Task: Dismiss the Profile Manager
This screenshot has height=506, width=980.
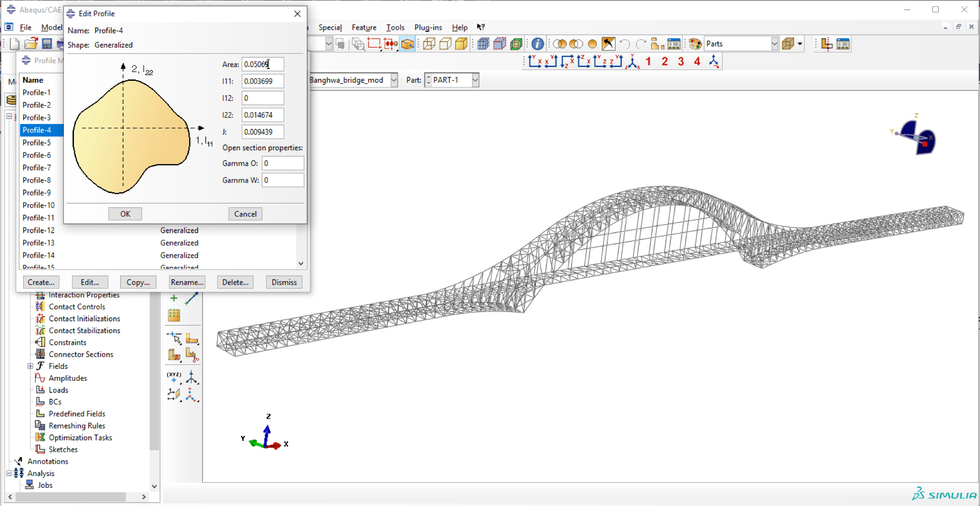Action: [x=284, y=282]
